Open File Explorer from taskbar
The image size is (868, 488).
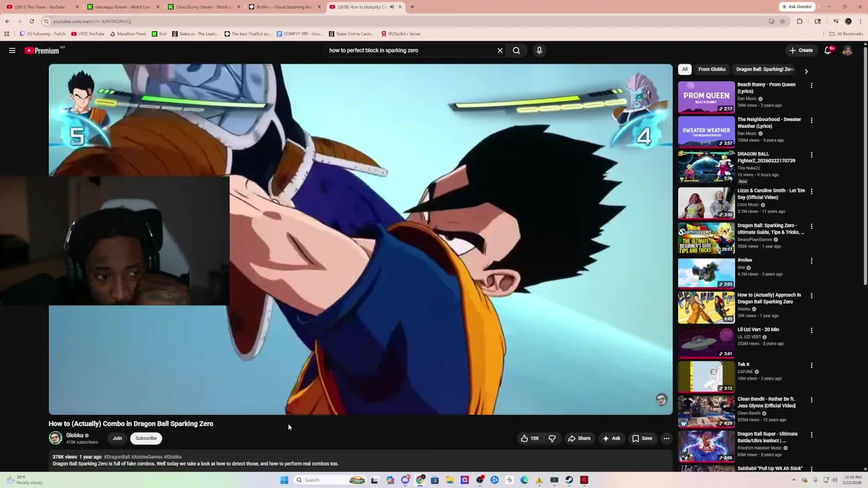(450, 480)
